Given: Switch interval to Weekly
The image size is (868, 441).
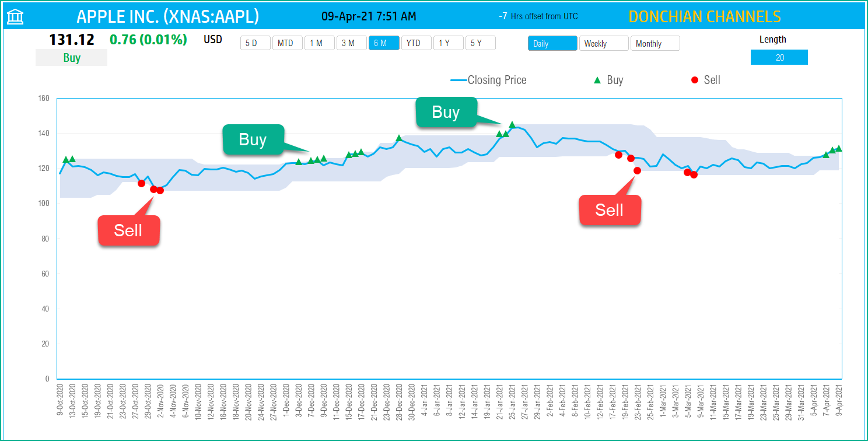Looking at the screenshot, I should 604,44.
